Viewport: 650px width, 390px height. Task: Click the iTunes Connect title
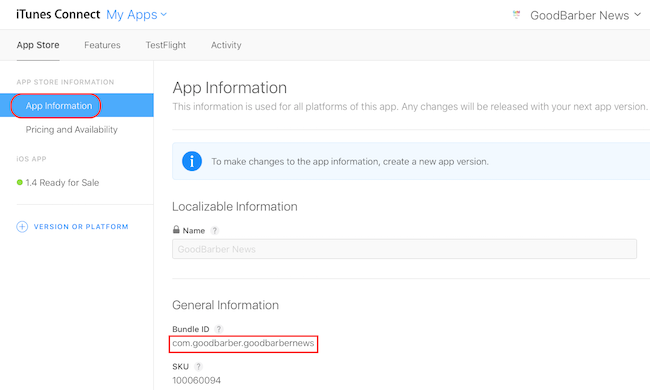point(58,15)
